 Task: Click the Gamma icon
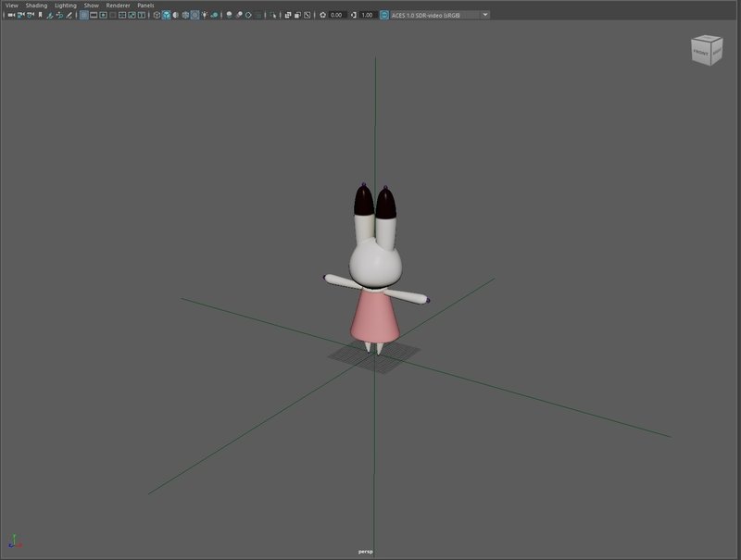click(x=354, y=15)
